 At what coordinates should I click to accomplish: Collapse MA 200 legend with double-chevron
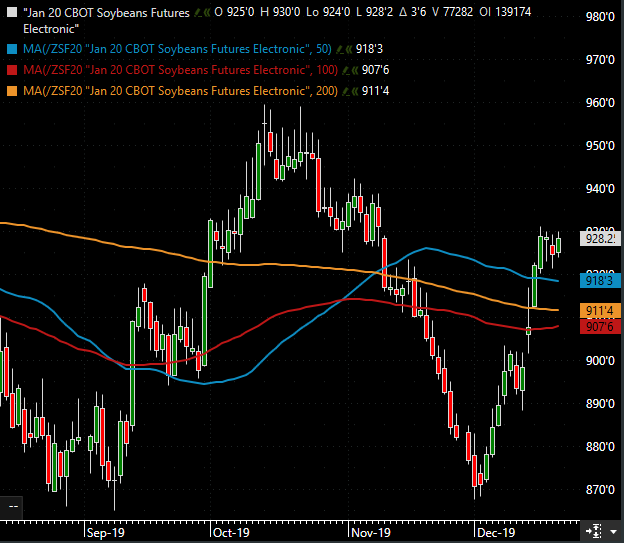[x=355, y=92]
